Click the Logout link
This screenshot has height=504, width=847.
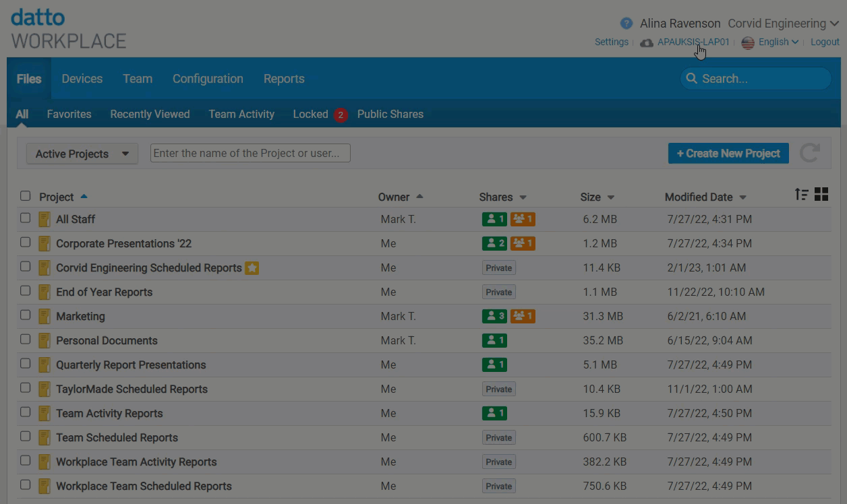pyautogui.click(x=825, y=42)
